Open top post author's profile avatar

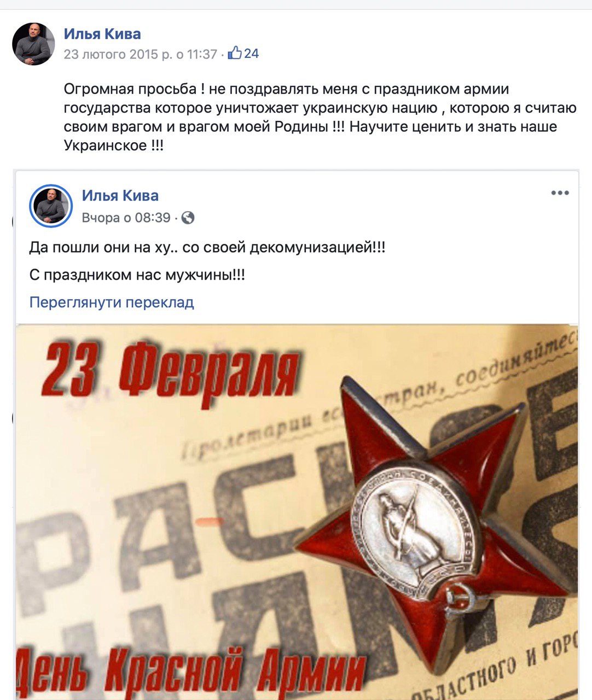coord(34,44)
